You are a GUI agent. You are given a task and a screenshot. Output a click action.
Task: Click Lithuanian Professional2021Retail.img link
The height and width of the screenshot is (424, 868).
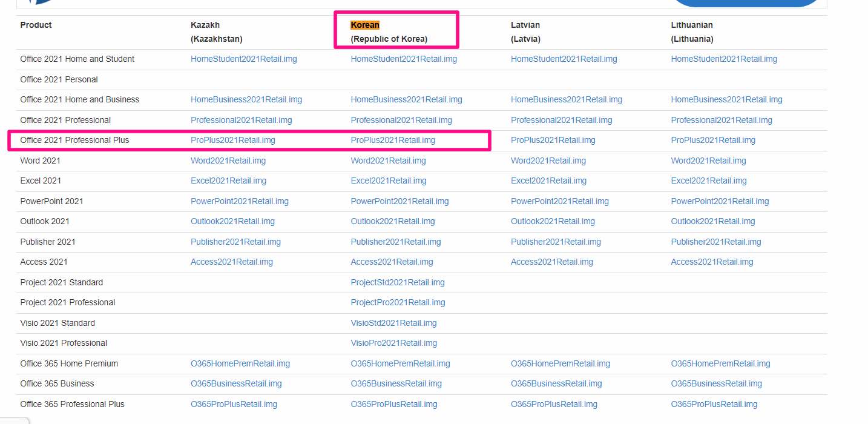pos(722,120)
